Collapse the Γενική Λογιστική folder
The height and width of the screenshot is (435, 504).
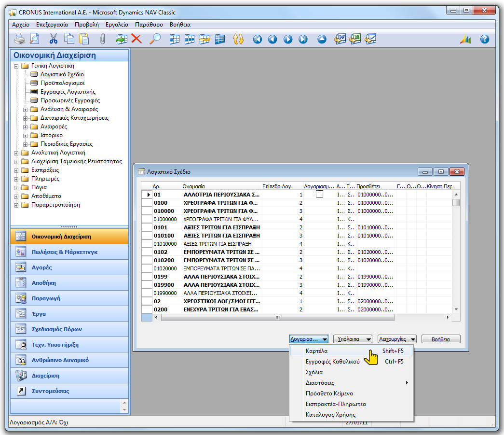[x=16, y=66]
